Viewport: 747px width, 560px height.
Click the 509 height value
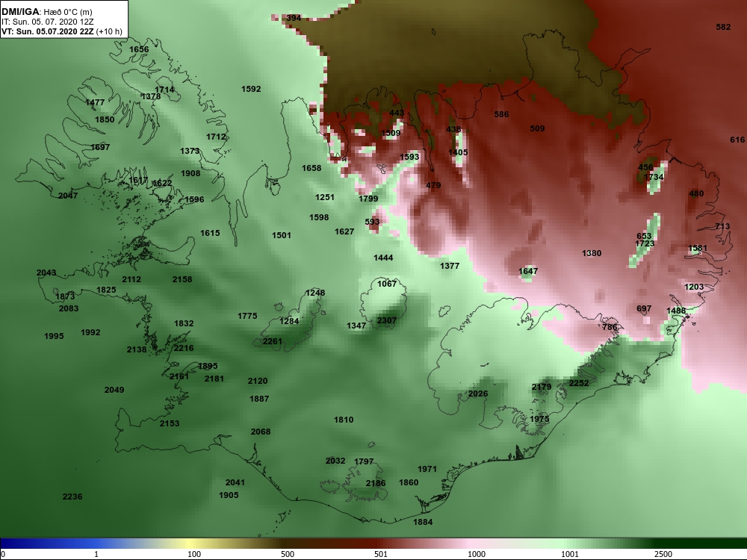[537, 128]
